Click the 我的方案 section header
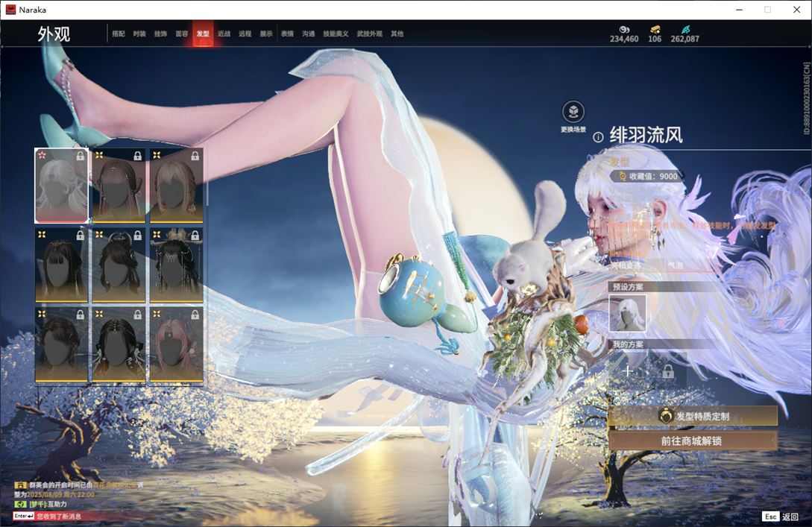 point(628,344)
